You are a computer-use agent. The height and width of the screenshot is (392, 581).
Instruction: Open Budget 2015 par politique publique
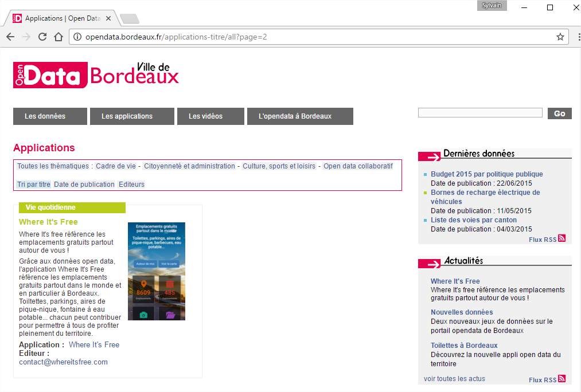tap(486, 174)
